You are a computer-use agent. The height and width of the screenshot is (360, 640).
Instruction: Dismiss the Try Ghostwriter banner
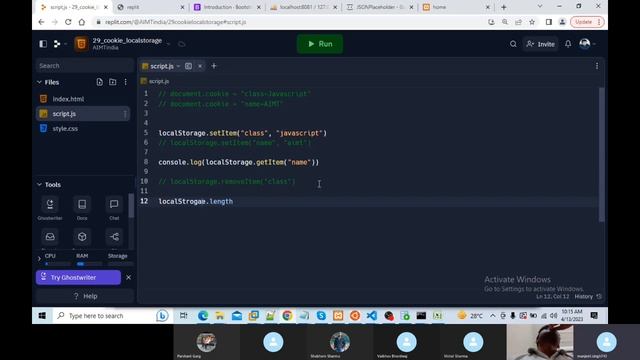point(129,278)
